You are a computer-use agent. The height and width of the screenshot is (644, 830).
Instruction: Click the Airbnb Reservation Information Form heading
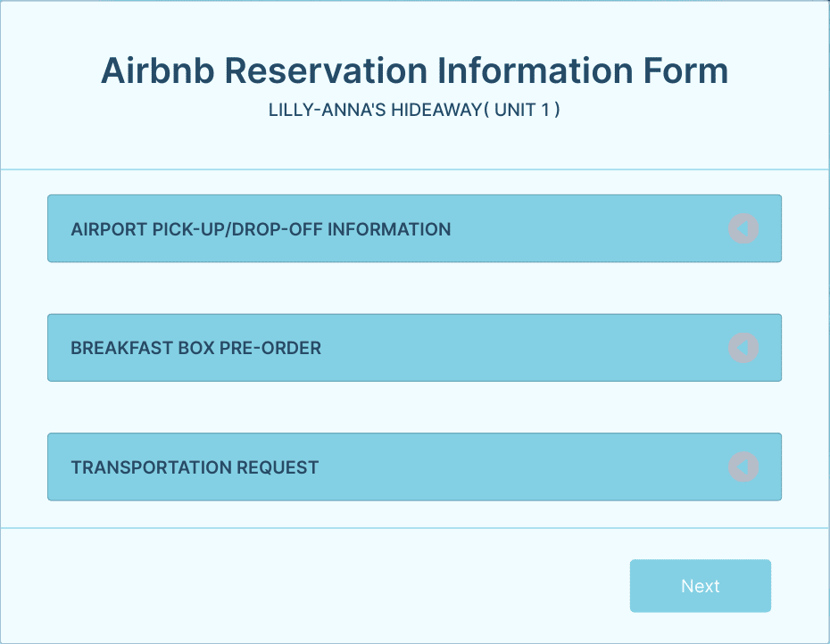[414, 70]
